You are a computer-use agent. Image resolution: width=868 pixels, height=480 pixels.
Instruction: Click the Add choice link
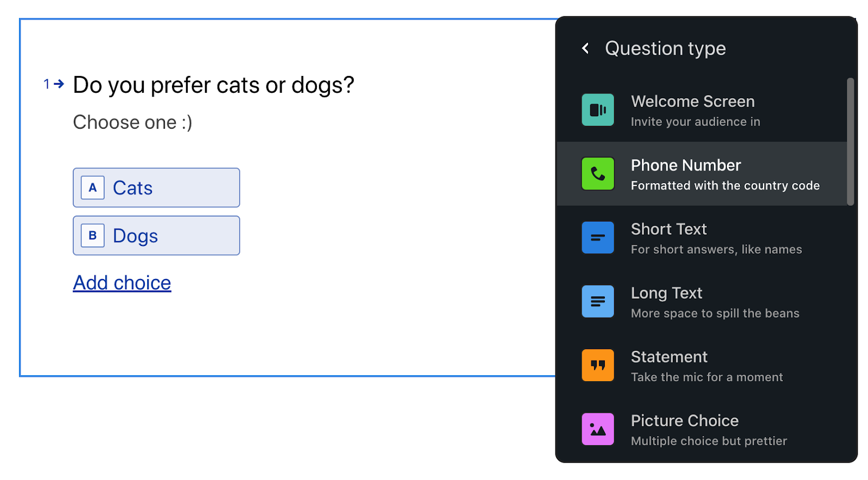122,283
